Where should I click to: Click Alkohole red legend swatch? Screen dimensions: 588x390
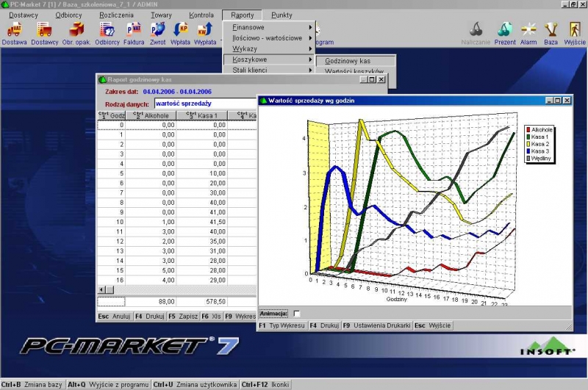click(x=528, y=129)
